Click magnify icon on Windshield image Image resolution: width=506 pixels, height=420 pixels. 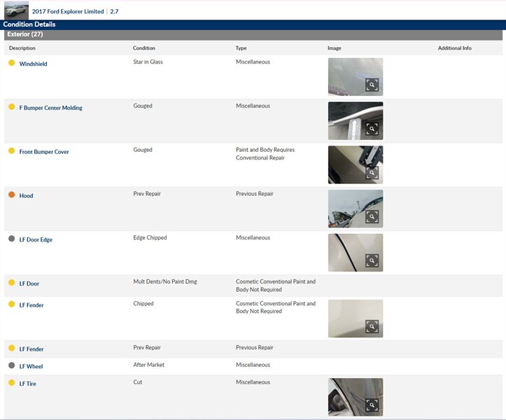coord(372,85)
